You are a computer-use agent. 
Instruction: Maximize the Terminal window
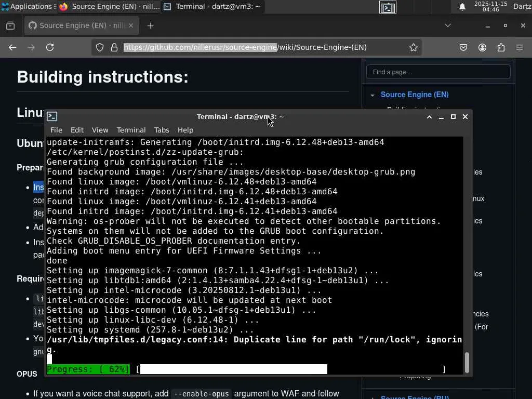(x=453, y=117)
